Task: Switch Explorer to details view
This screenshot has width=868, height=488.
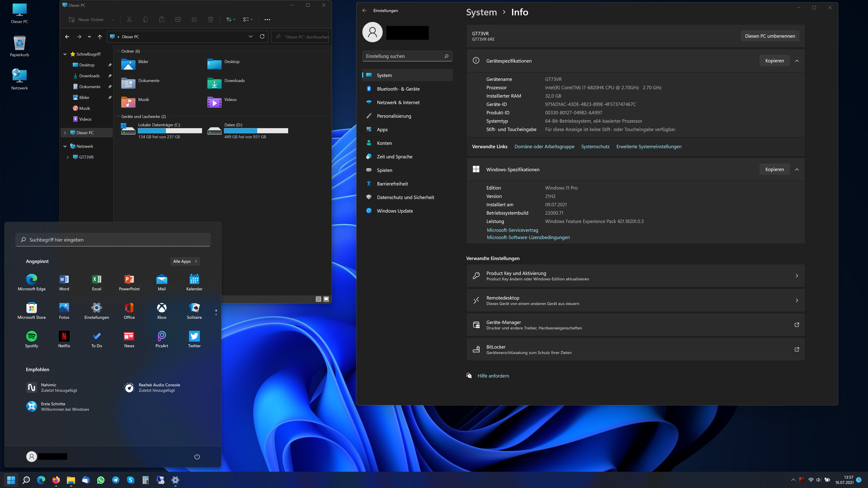Action: 318,299
